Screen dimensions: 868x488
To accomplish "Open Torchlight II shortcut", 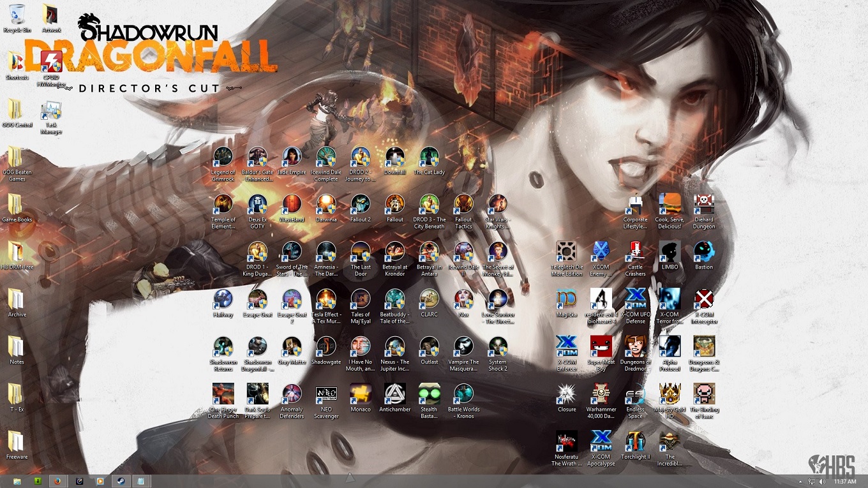I will 635,446.
